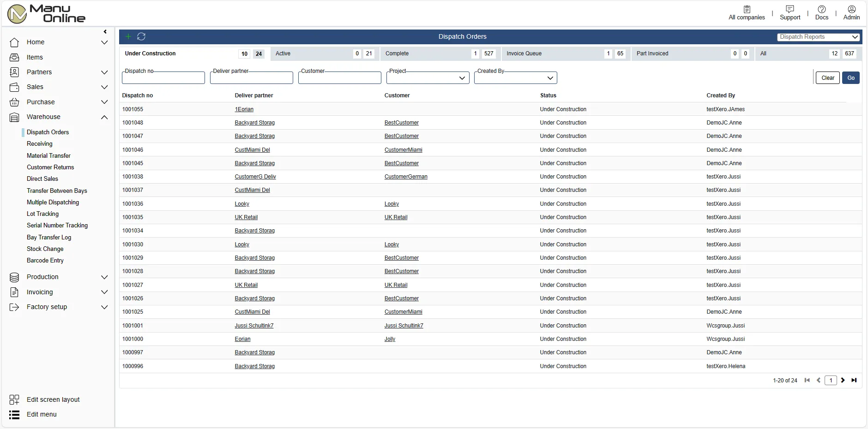Screen dimensions: 868x429
Task: Activate the Invoice Queue filter
Action: tap(524, 54)
